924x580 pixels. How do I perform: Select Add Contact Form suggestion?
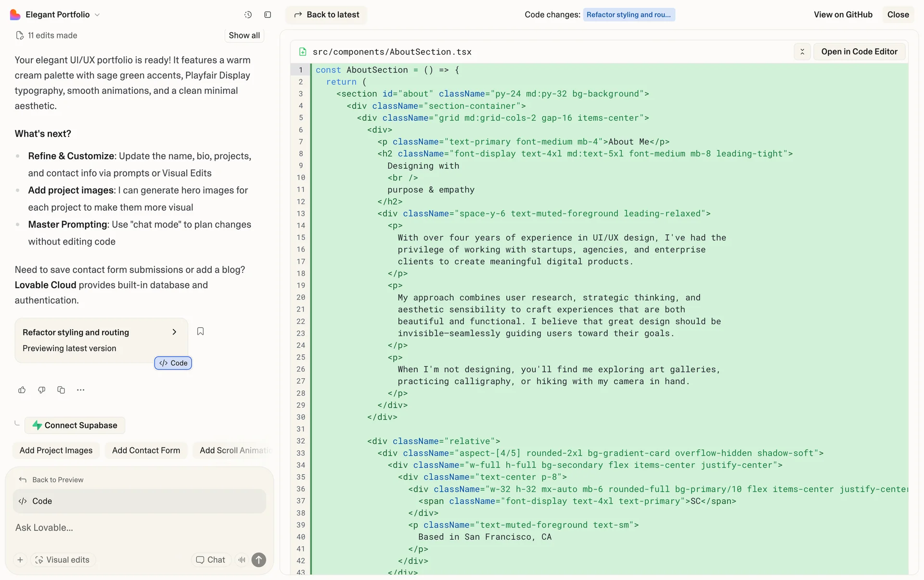[x=146, y=451]
